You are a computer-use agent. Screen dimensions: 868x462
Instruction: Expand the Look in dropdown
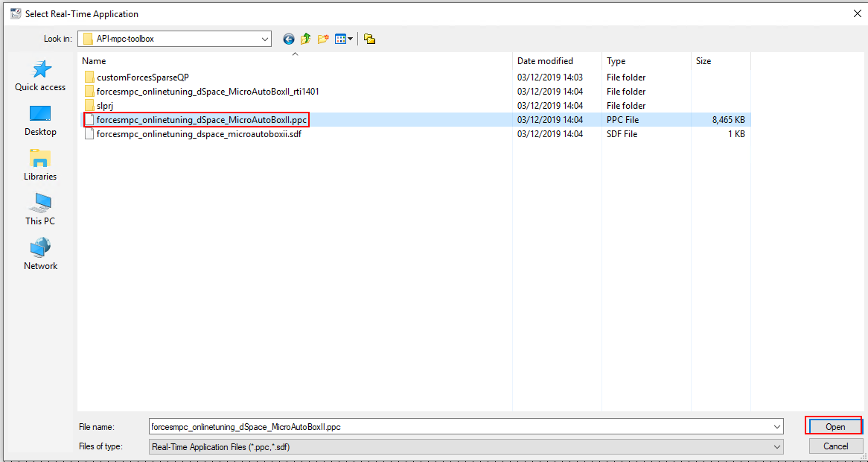coord(265,39)
